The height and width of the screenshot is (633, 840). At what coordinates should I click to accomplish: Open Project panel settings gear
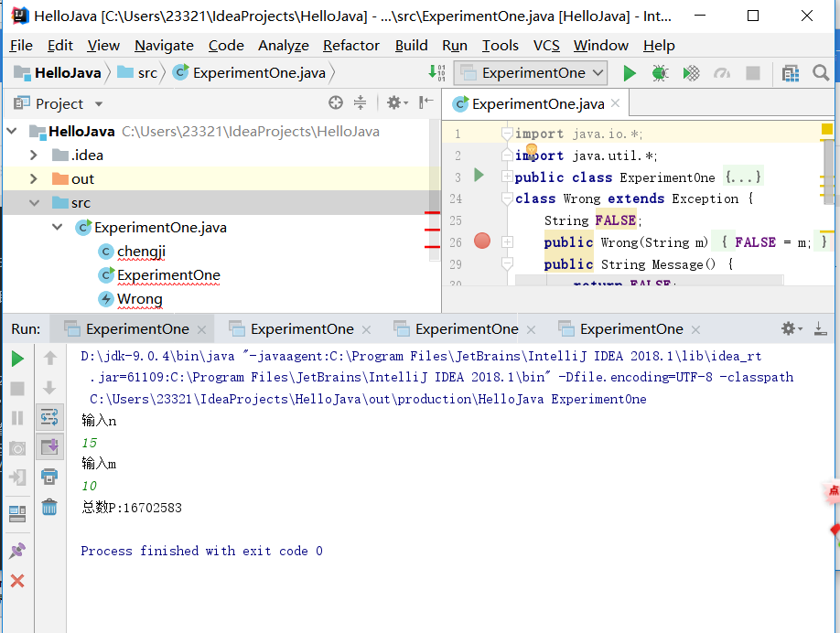click(396, 102)
